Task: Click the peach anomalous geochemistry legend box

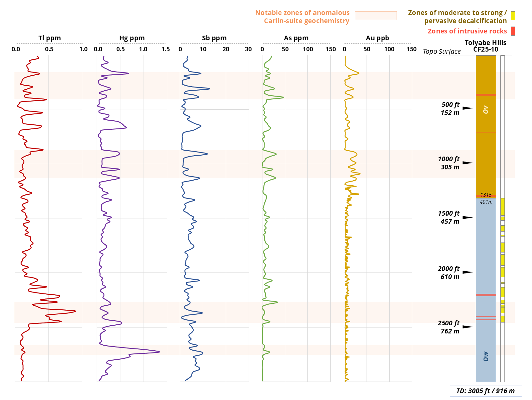Action: click(376, 16)
